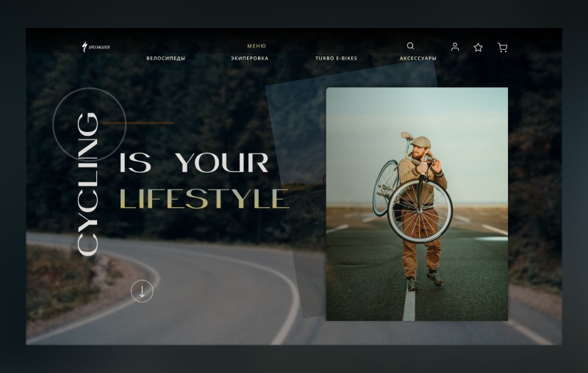The height and width of the screenshot is (373, 588).
Task: Click the circular down-arrow scroll button
Action: (142, 291)
